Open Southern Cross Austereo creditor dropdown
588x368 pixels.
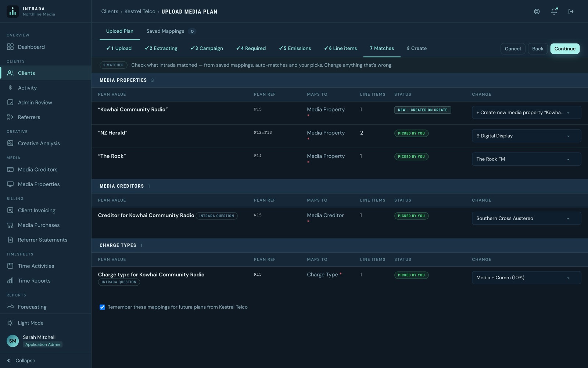(x=526, y=218)
